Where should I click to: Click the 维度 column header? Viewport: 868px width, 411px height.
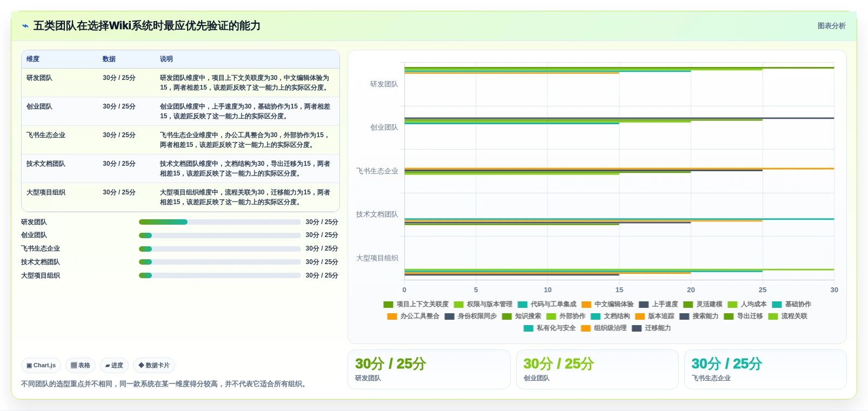(x=33, y=59)
